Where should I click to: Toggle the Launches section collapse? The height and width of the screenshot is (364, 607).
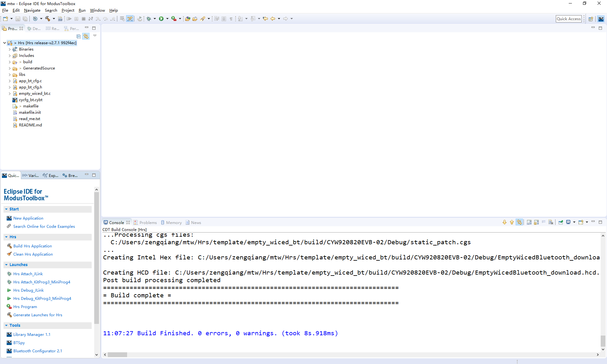(7, 264)
